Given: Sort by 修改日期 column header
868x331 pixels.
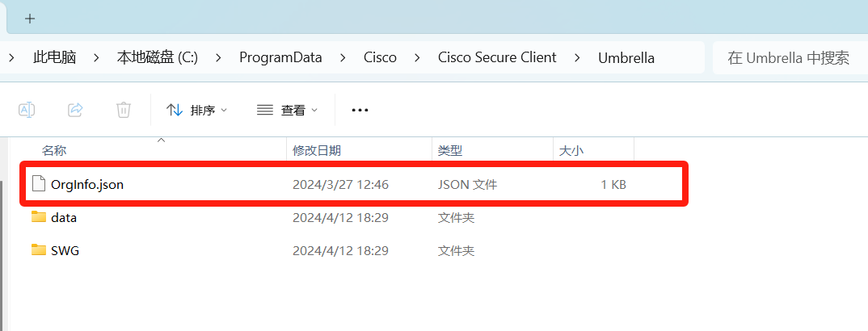Looking at the screenshot, I should (x=317, y=150).
